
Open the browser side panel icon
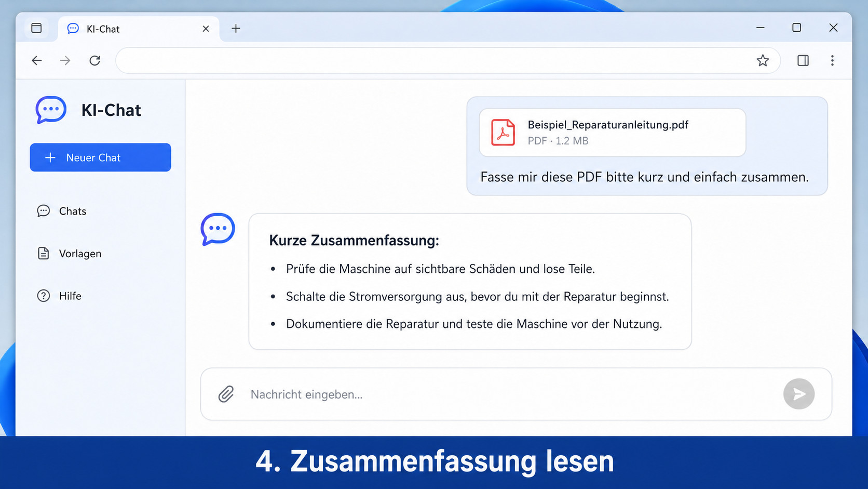tap(803, 61)
